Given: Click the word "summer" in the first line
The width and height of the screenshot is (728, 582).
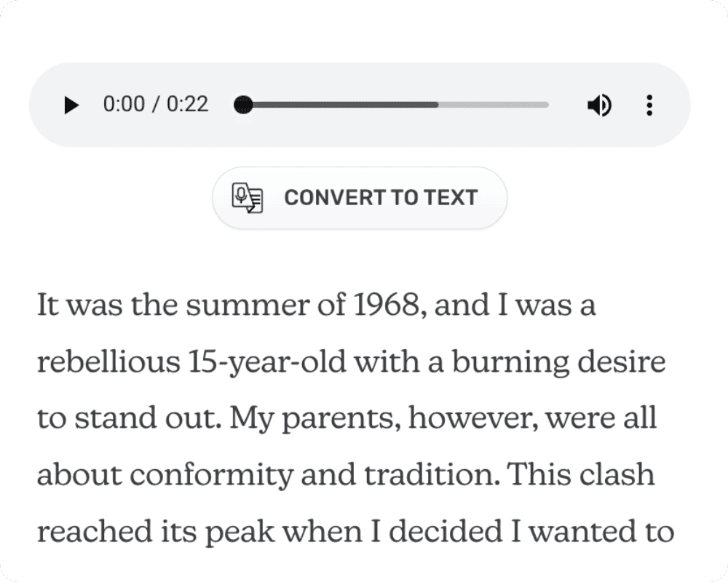Looking at the screenshot, I should click(x=248, y=306).
